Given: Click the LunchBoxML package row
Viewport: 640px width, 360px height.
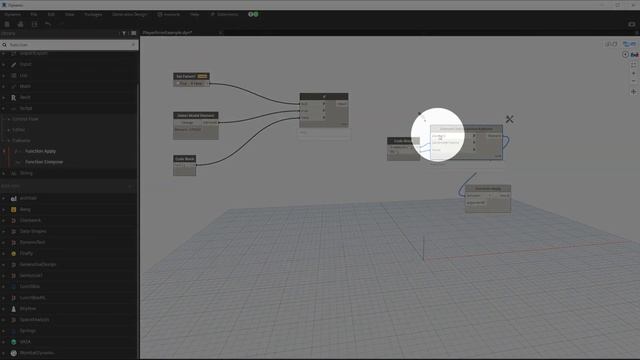Looking at the screenshot, I should pyautogui.click(x=69, y=298).
